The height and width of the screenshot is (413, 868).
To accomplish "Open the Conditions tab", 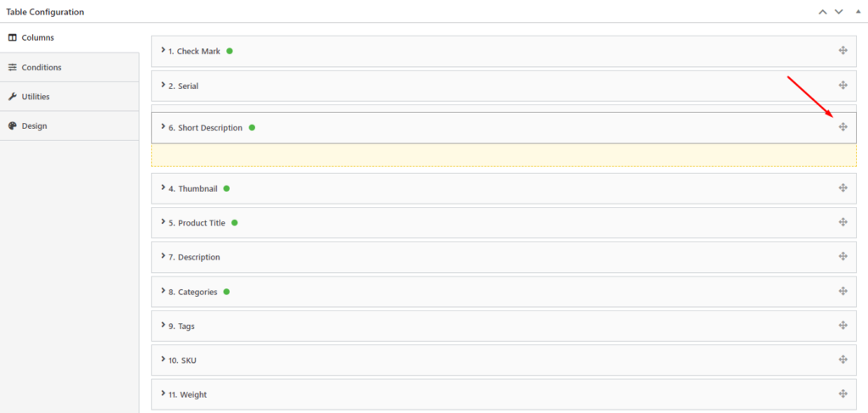I will 42,67.
